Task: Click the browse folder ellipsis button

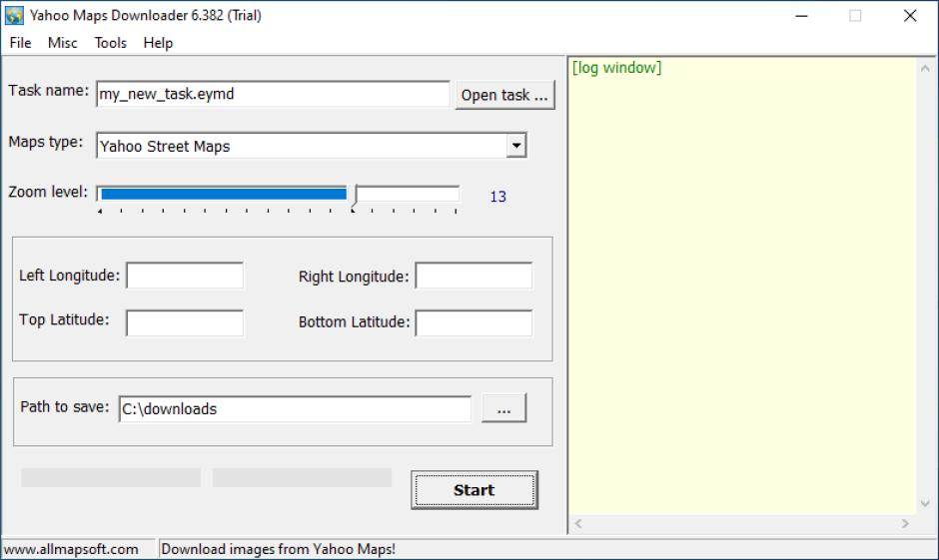Action: (504, 408)
